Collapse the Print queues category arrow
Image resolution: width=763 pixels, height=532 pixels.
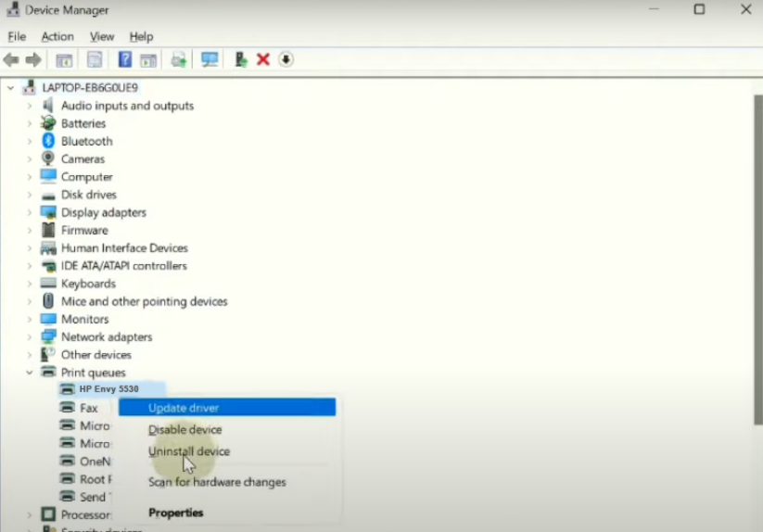click(30, 373)
